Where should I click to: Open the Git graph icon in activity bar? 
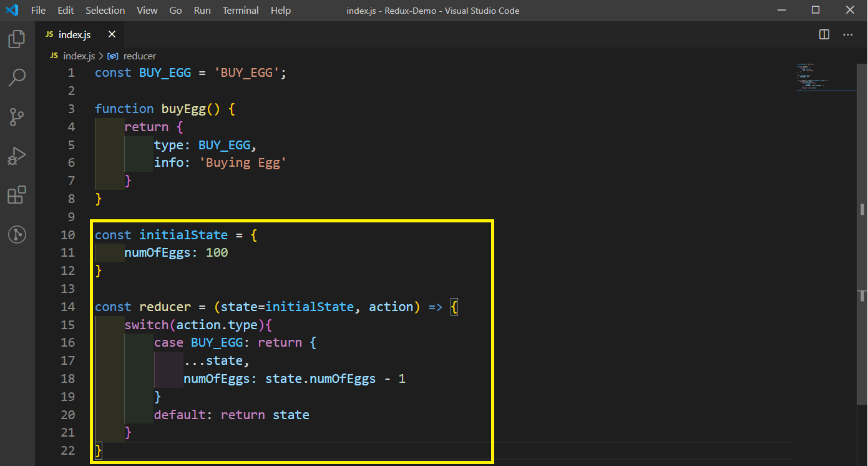(x=17, y=235)
